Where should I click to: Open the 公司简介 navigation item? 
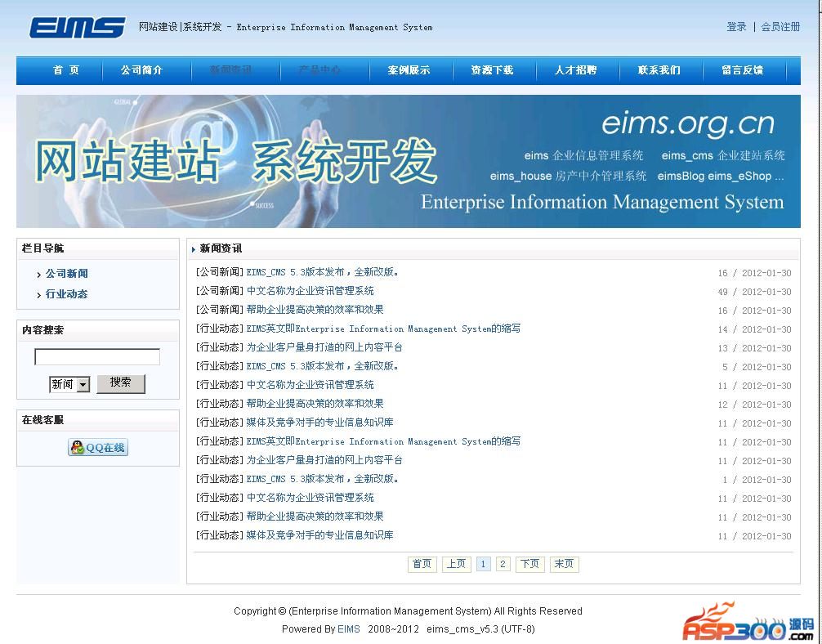pyautogui.click(x=141, y=70)
